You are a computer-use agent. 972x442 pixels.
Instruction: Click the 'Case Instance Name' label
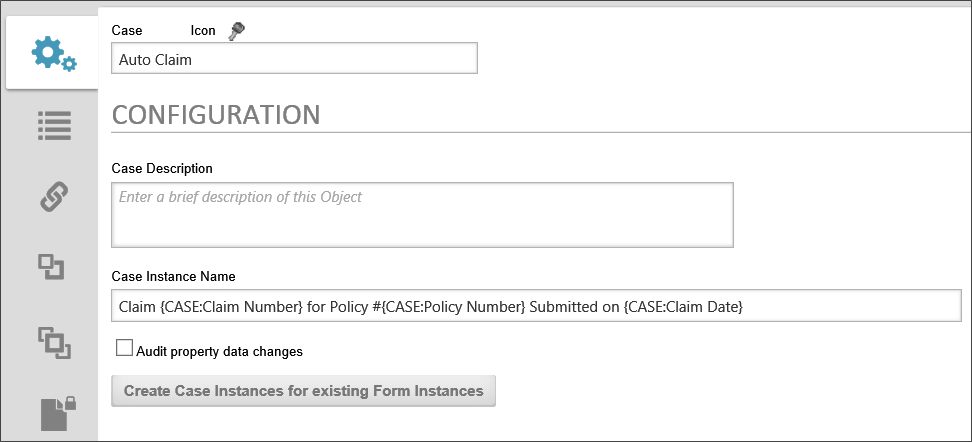pos(172,276)
